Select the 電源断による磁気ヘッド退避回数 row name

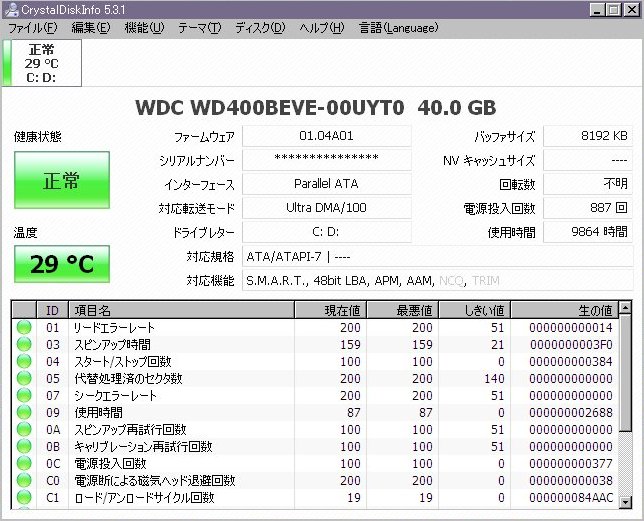click(155, 480)
